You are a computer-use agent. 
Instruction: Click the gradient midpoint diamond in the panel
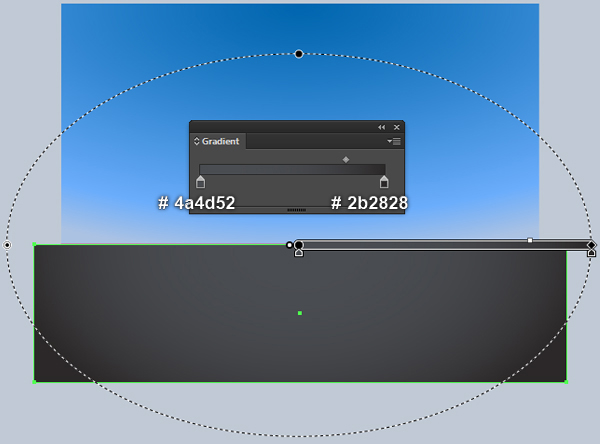point(346,160)
